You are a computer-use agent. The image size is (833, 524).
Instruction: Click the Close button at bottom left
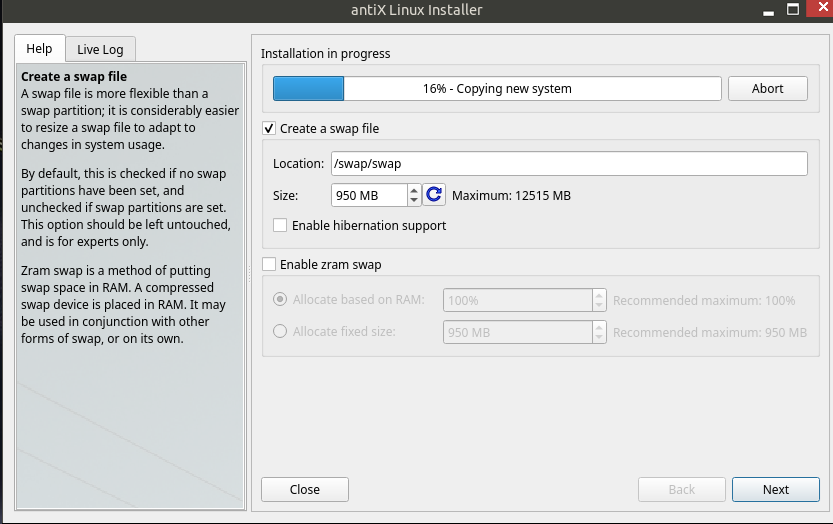[304, 490]
